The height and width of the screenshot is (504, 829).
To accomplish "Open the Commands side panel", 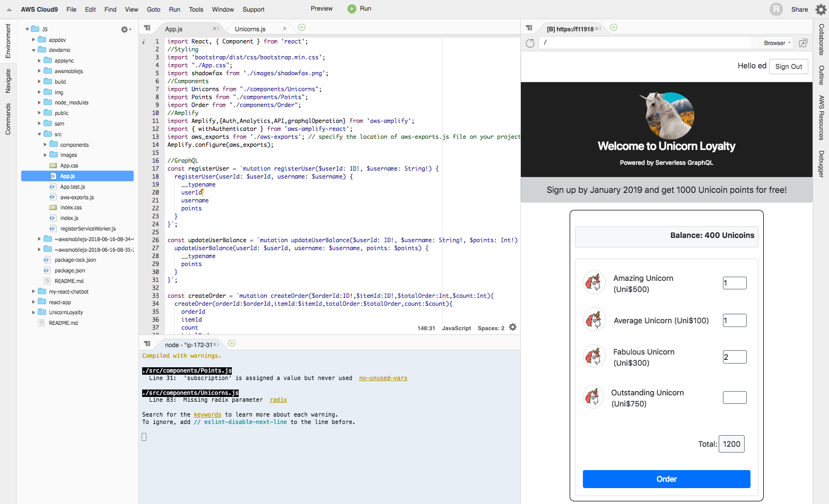I will 8,119.
